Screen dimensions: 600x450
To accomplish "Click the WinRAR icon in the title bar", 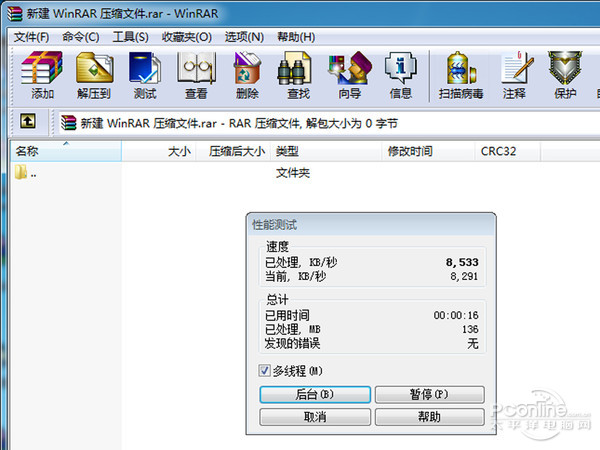I will 15,13.
